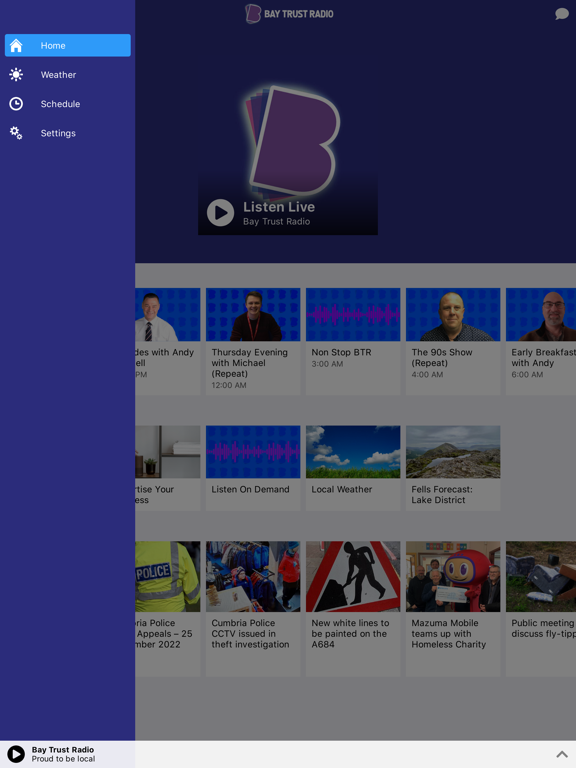Click 'Fells Forecast: Lake District' label
Image resolution: width=576 pixels, height=768 pixels.
click(x=442, y=495)
